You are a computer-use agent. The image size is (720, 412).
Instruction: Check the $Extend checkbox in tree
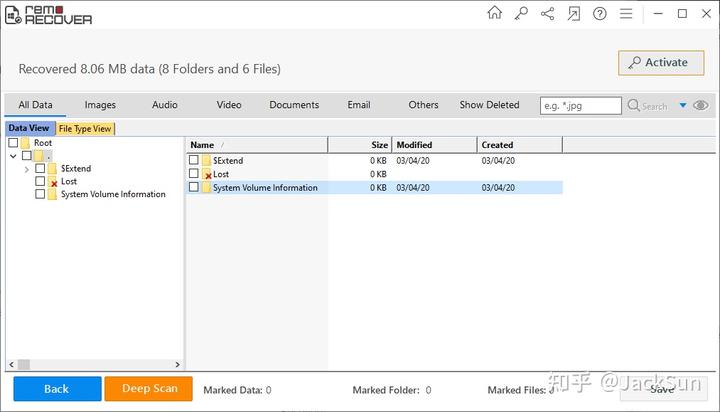pyautogui.click(x=40, y=168)
